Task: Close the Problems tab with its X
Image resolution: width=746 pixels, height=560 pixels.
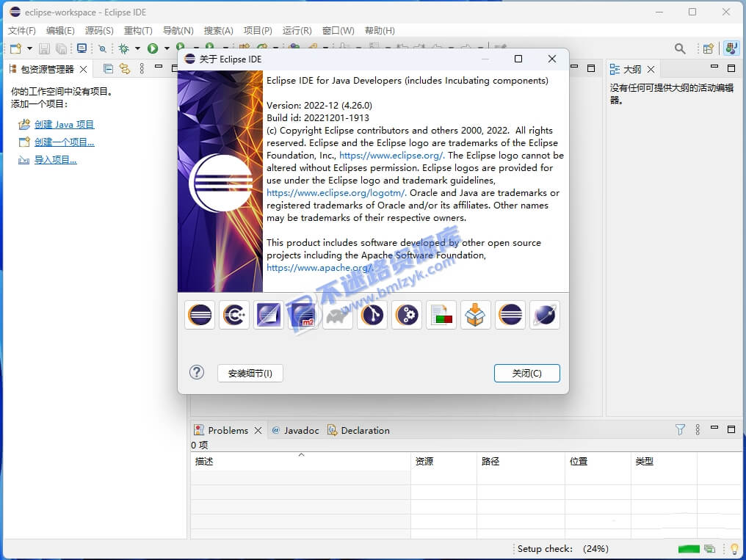Action: 258,430
